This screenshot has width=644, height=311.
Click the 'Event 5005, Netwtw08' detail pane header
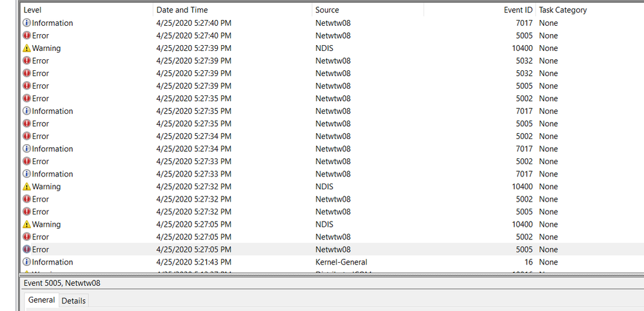coord(62,283)
